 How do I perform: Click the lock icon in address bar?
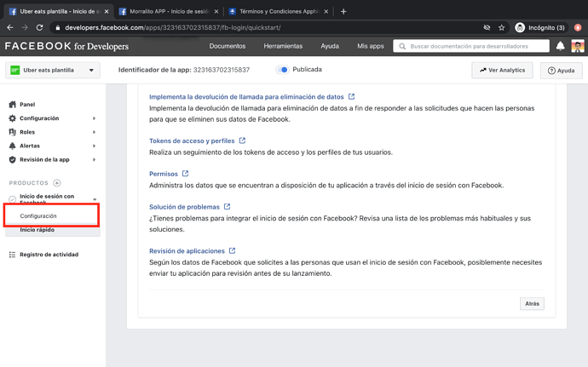[x=57, y=28]
